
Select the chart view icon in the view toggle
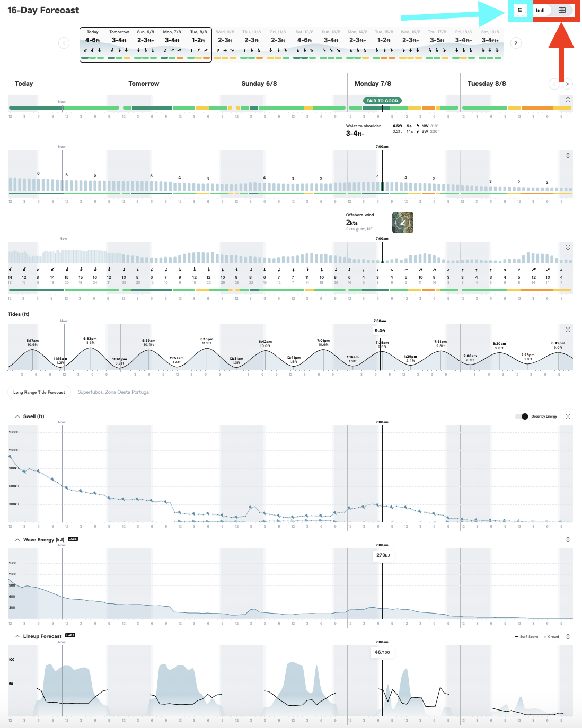click(540, 10)
